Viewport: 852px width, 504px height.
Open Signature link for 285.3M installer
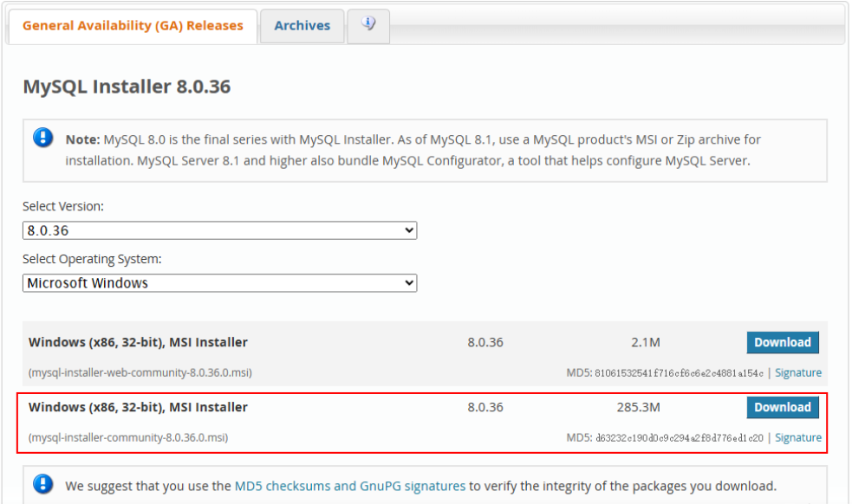[797, 437]
